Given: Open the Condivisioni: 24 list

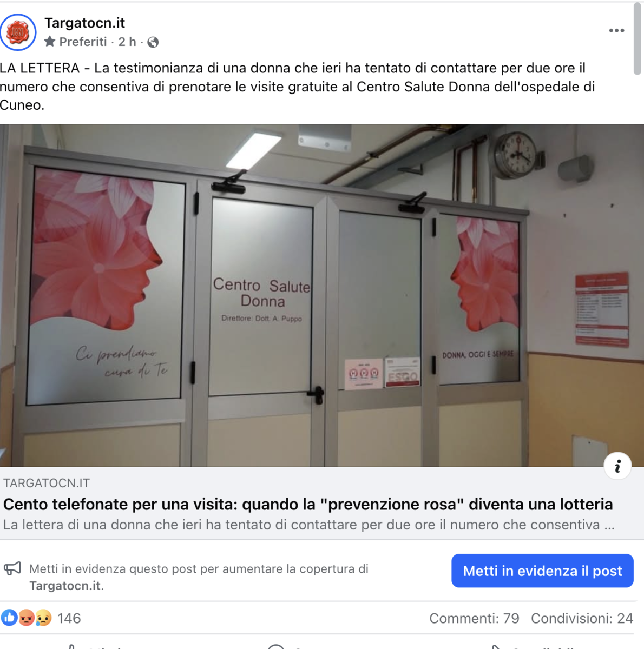Looking at the screenshot, I should click(x=582, y=618).
